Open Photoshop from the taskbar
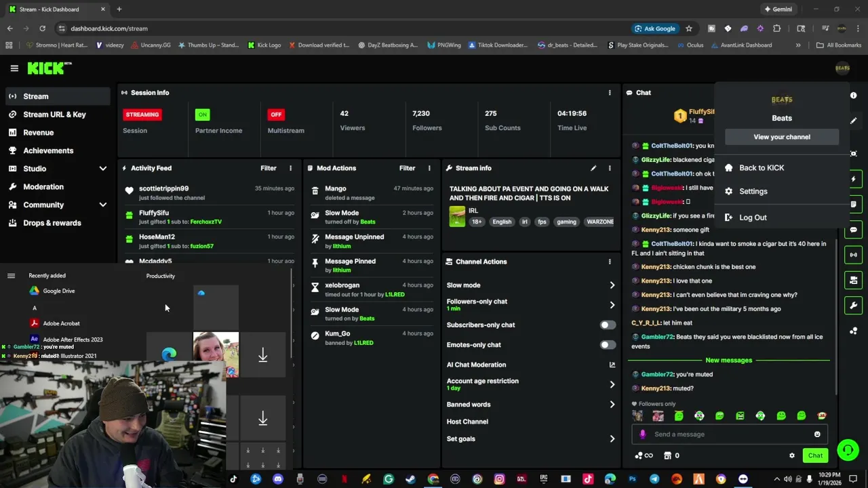 [632, 479]
